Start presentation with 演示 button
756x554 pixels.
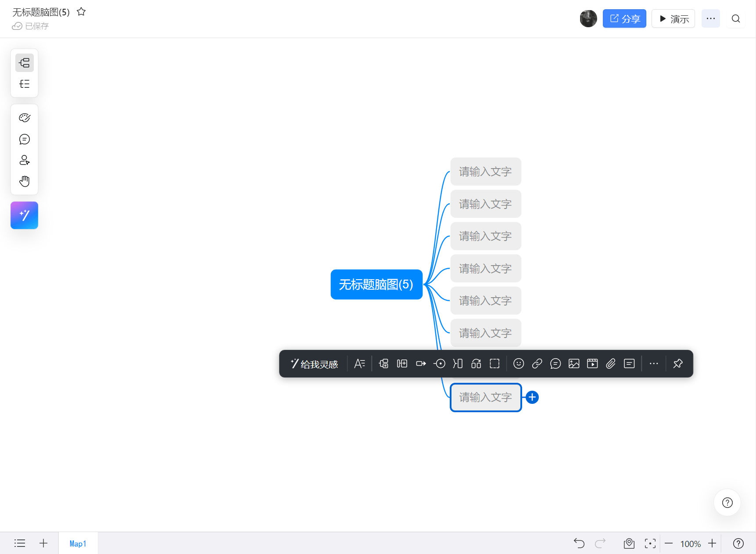673,18
